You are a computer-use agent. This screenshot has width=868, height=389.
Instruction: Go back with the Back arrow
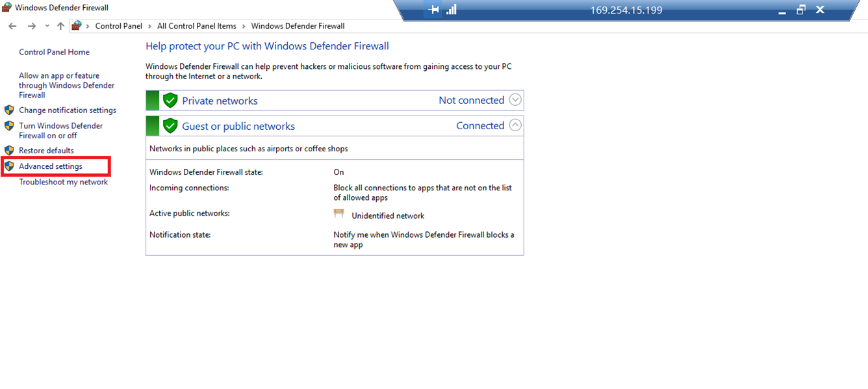[x=12, y=26]
